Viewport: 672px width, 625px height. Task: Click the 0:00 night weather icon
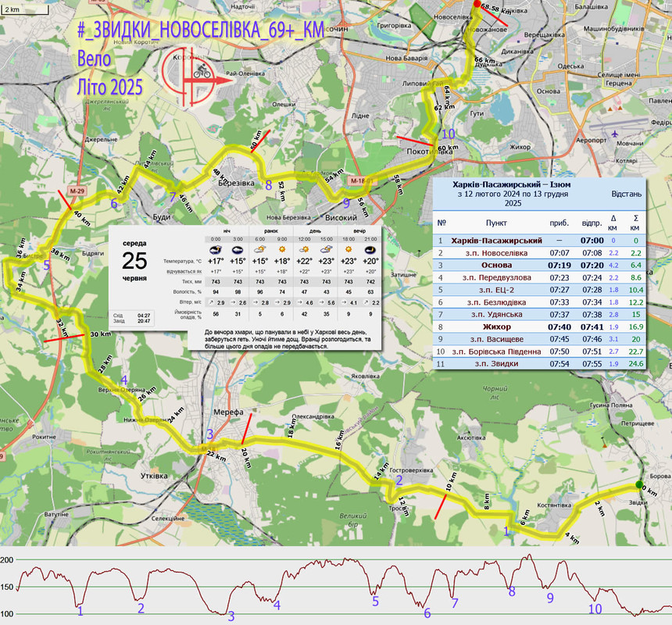[x=216, y=250]
